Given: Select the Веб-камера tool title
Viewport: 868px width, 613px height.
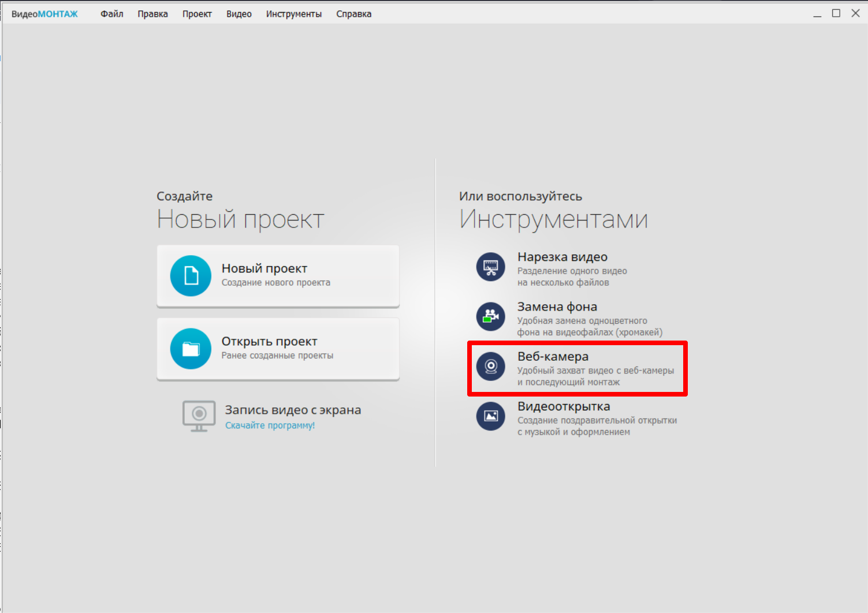Looking at the screenshot, I should [553, 356].
